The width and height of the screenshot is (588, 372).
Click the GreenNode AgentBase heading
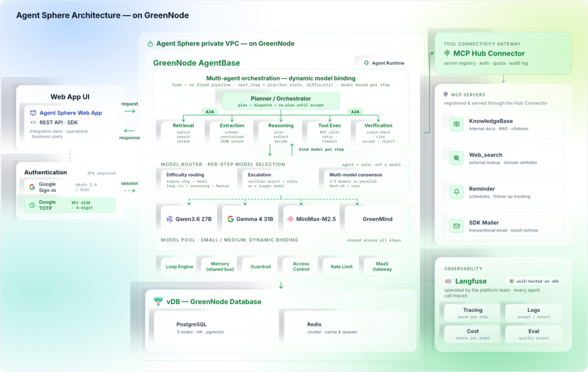click(x=197, y=63)
